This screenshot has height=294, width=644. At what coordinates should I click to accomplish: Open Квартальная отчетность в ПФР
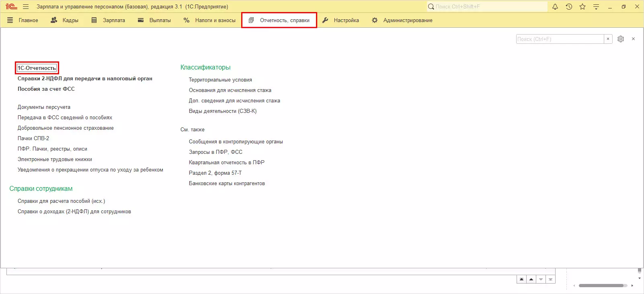click(227, 162)
